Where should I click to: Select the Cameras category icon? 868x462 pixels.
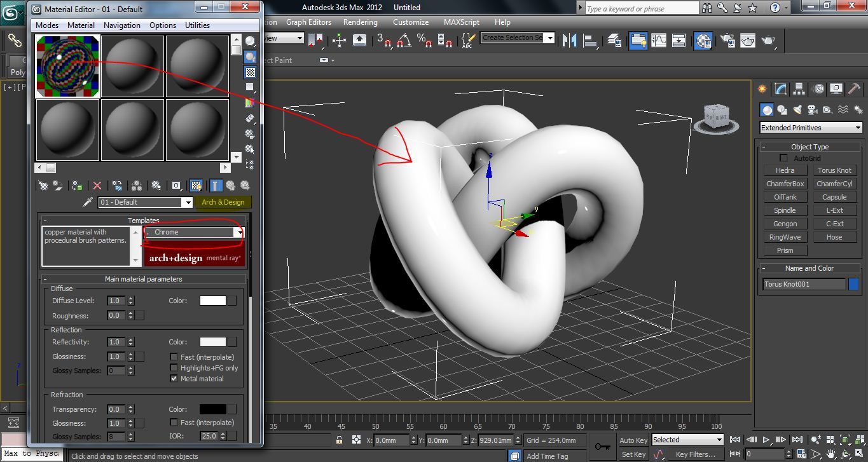pos(811,109)
